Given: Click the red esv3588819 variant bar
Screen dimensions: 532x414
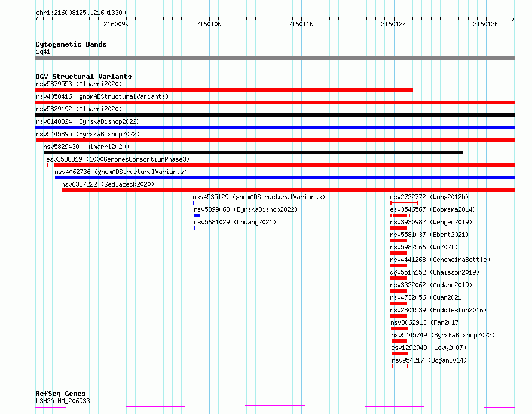Looking at the screenshot, I should point(281,165).
